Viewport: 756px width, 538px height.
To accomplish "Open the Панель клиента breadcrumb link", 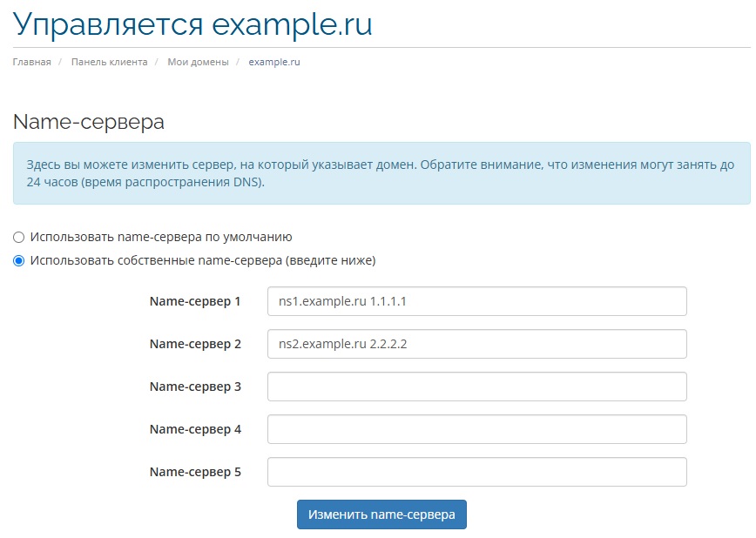I will [110, 62].
